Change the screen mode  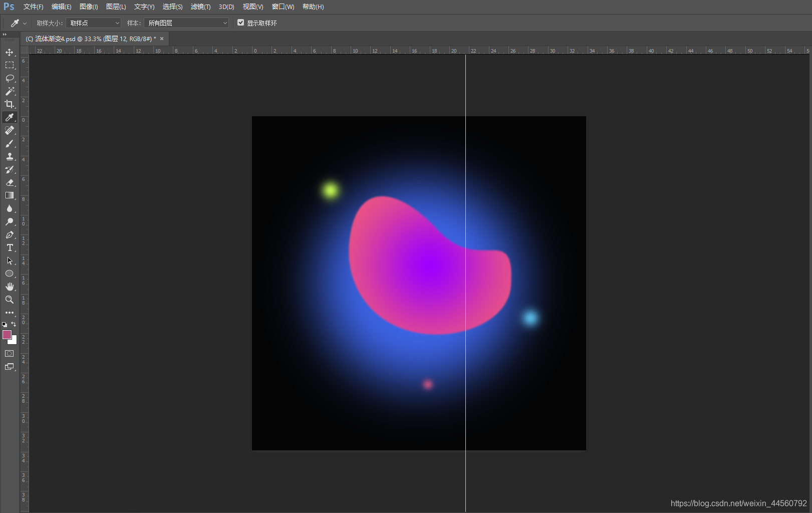pos(10,367)
